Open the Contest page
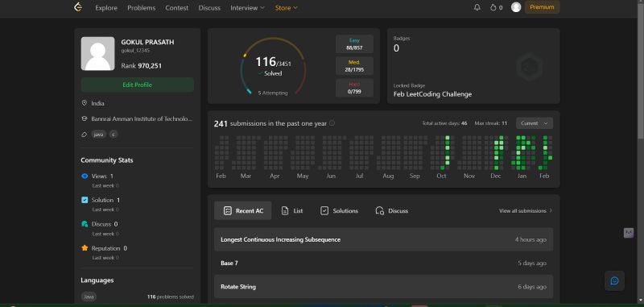 click(x=176, y=7)
